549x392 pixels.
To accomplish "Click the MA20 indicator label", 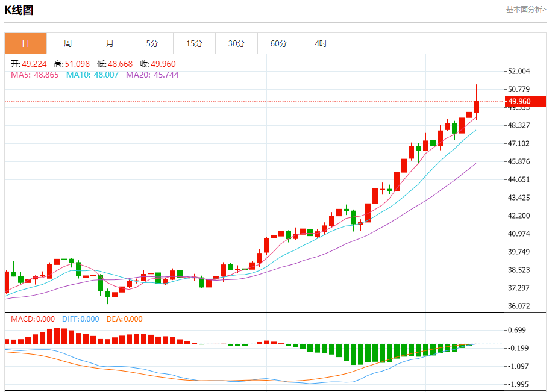I will coord(152,75).
